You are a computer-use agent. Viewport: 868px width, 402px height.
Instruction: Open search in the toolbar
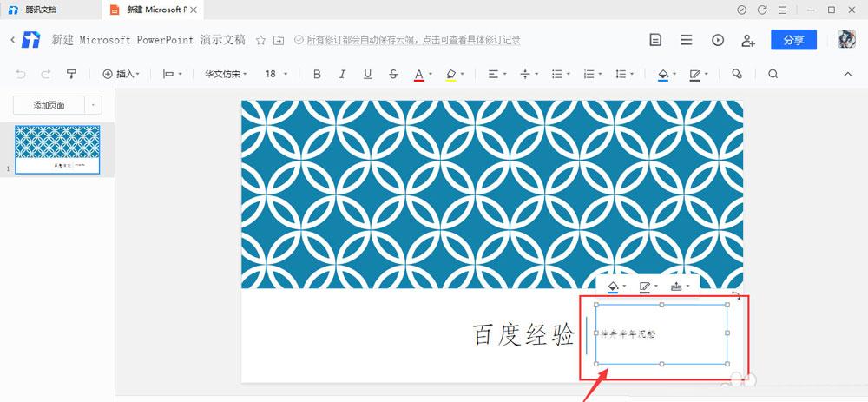[x=773, y=74]
